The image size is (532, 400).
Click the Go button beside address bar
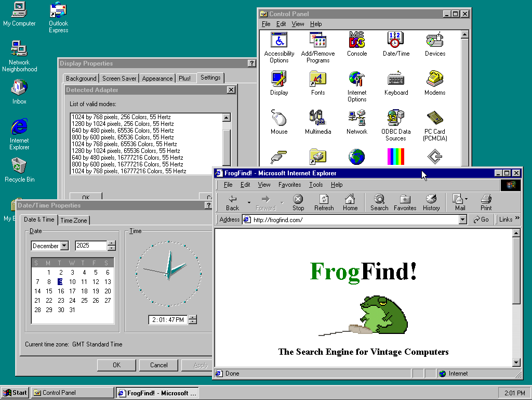pyautogui.click(x=481, y=220)
